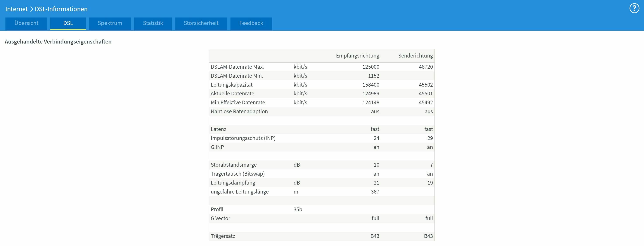Click the Senderichtung column header
This screenshot has height=246, width=644.
tap(415, 56)
